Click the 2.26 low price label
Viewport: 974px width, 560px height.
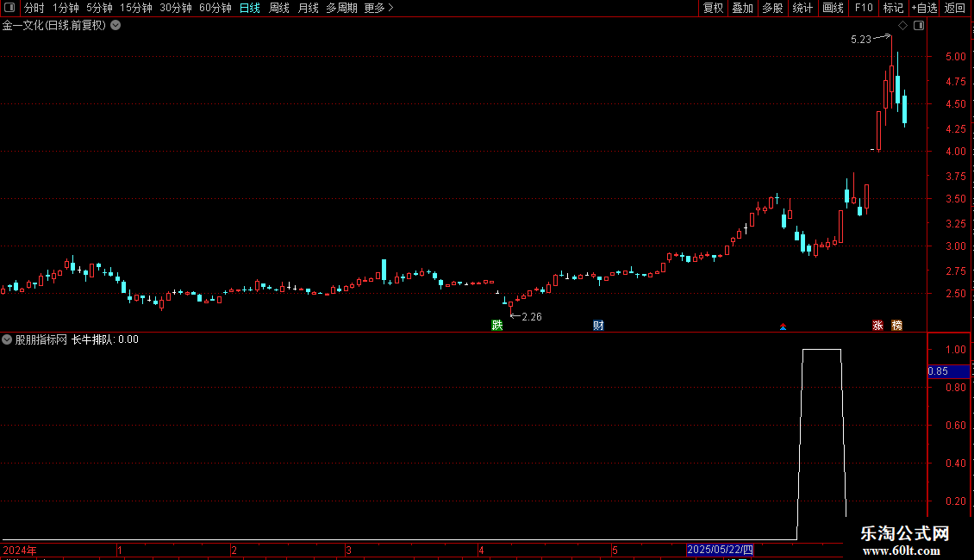(532, 317)
